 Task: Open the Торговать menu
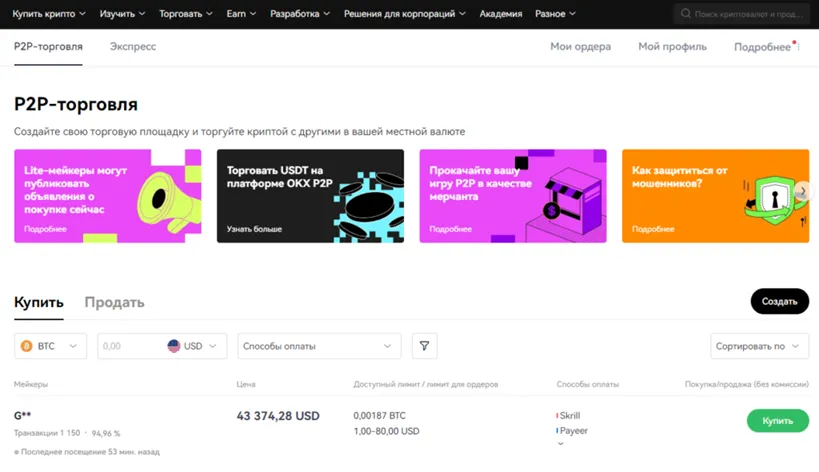pos(186,14)
